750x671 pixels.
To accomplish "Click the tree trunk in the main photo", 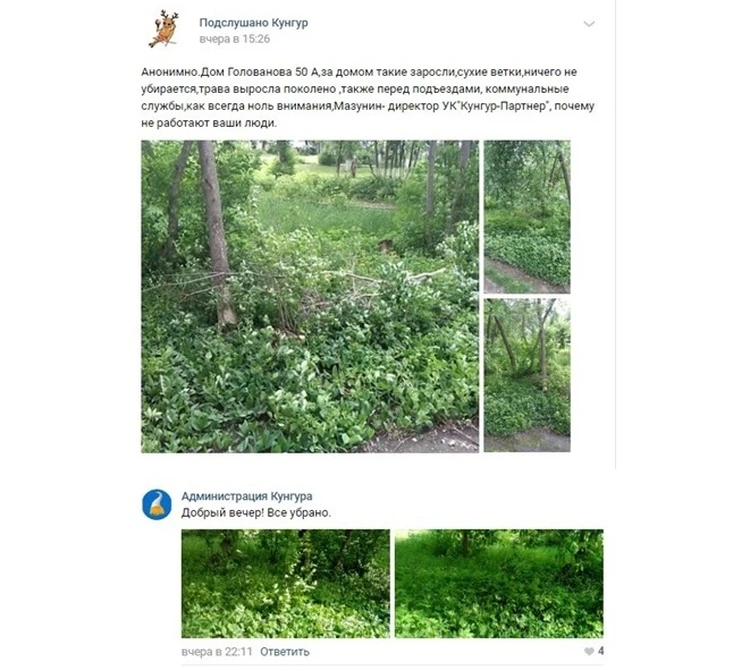I will (x=217, y=234).
